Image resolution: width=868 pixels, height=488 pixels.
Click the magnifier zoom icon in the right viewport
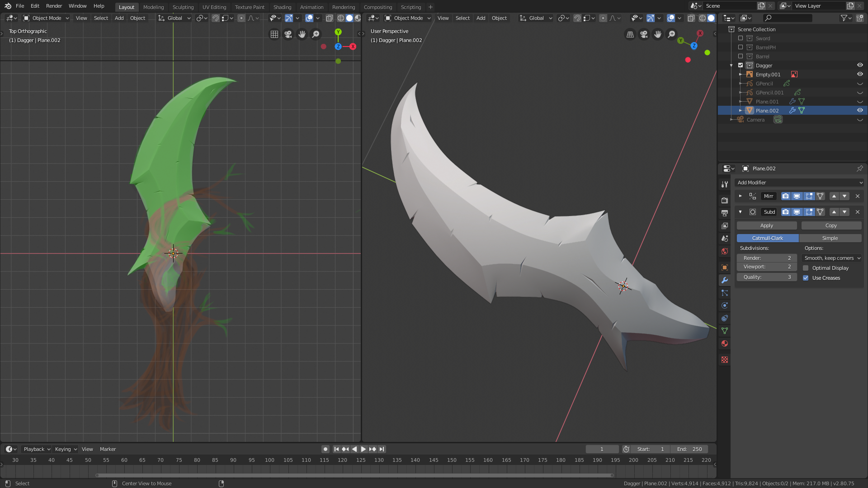coord(672,34)
